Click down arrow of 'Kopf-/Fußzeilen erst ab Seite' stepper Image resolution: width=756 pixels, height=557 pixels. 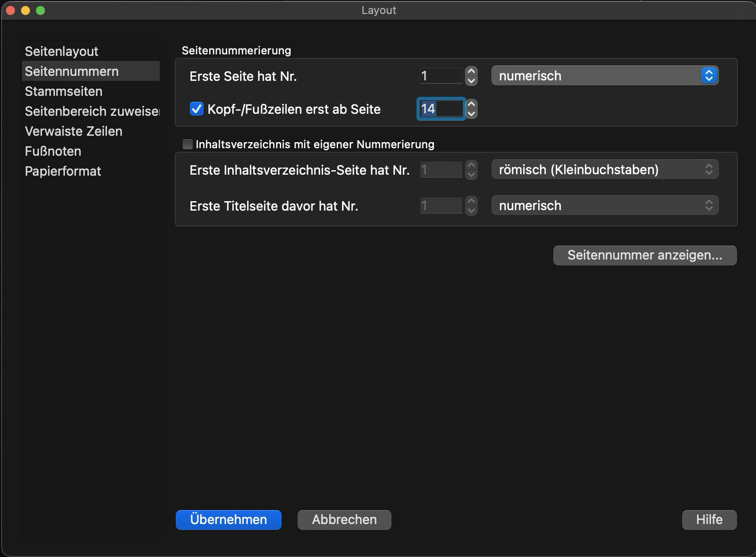pos(471,114)
